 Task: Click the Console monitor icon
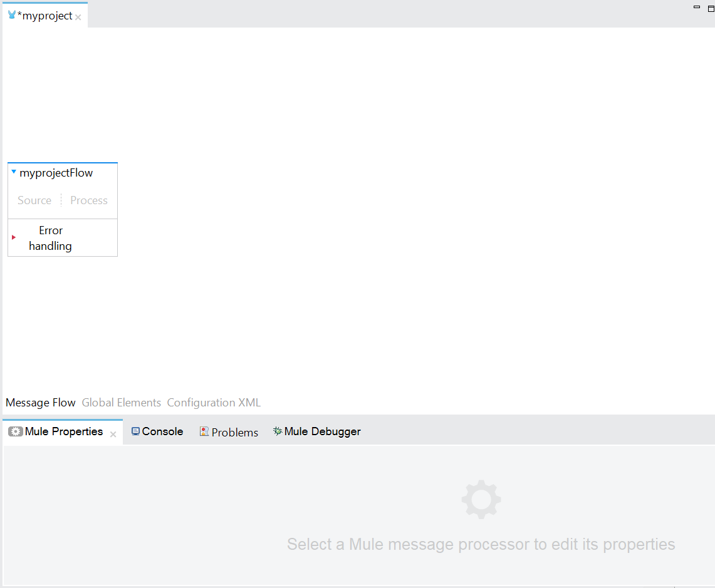pyautogui.click(x=135, y=431)
